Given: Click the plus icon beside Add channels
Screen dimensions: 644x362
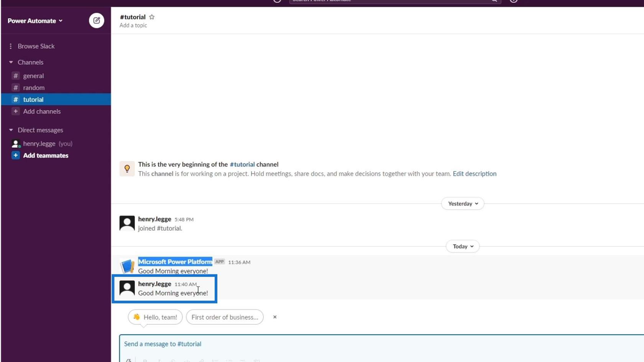Looking at the screenshot, I should click(16, 111).
